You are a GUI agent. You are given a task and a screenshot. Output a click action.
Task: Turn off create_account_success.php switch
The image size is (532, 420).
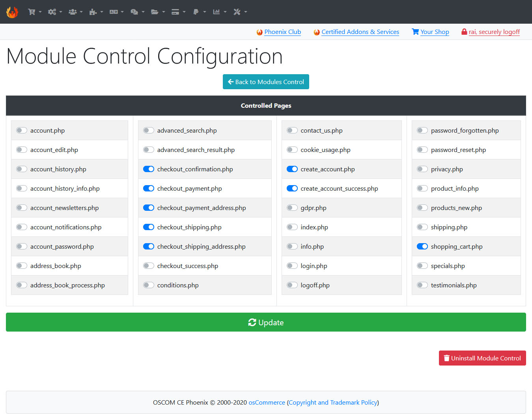click(x=292, y=188)
